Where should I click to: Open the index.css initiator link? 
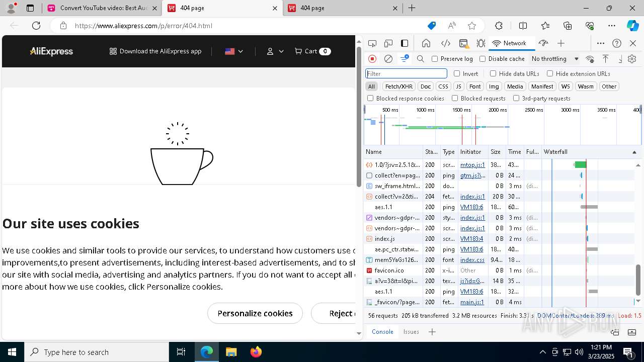472,260
